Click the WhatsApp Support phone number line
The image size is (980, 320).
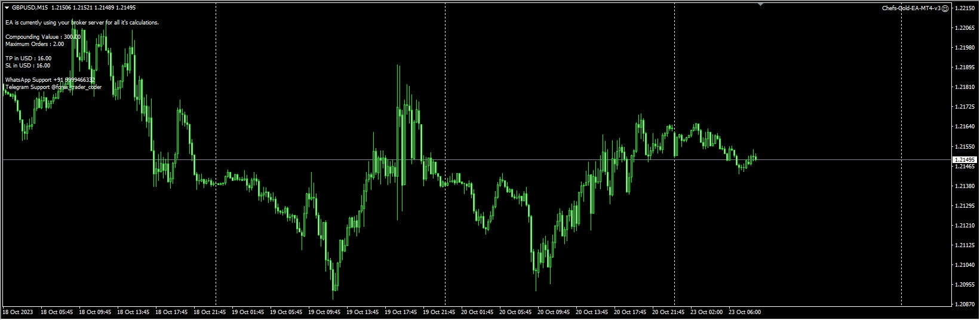tap(50, 79)
